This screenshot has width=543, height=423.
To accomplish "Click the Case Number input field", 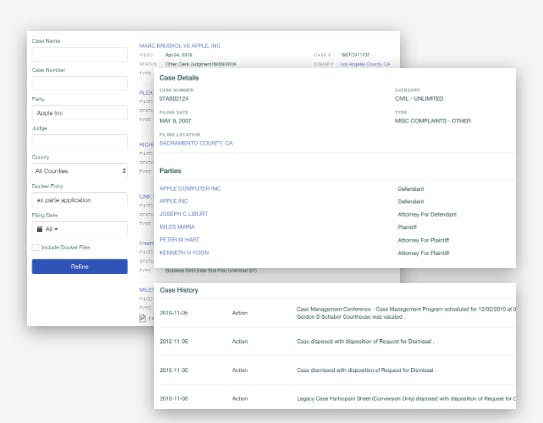I will pos(80,83).
